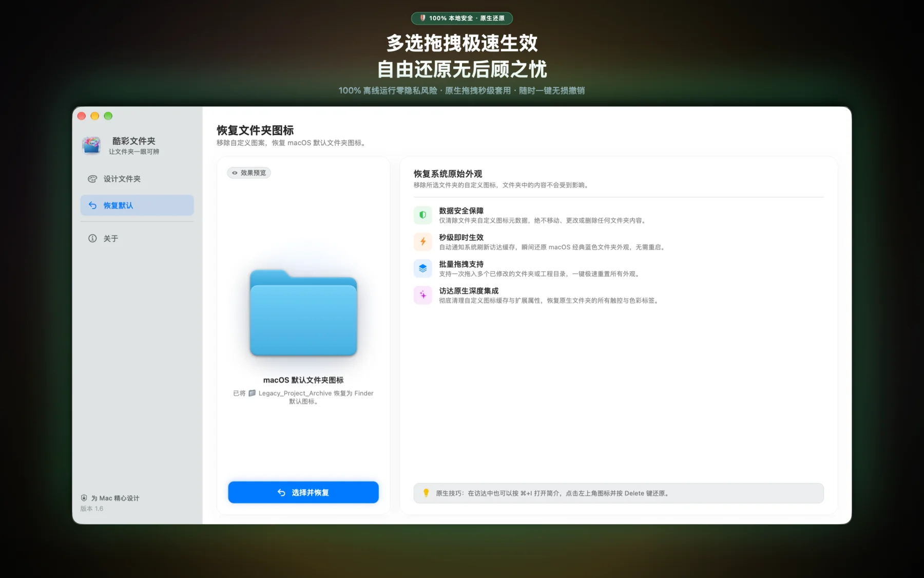Click the Legacy_Project_Archive folder name text
The height and width of the screenshot is (578, 924).
point(295,393)
